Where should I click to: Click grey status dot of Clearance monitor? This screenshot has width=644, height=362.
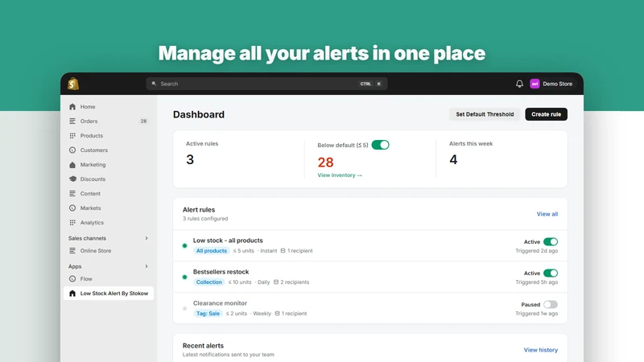[x=184, y=308]
